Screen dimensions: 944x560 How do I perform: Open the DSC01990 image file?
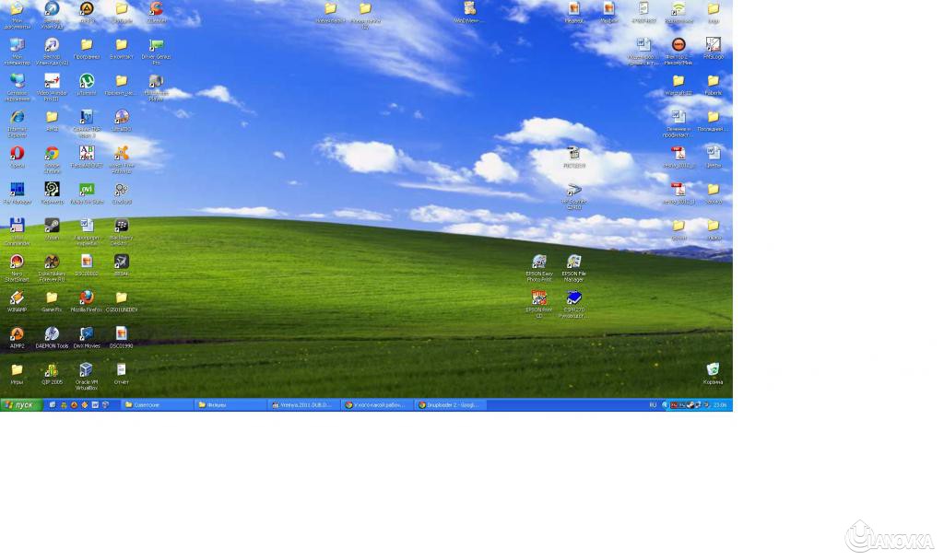pyautogui.click(x=122, y=338)
